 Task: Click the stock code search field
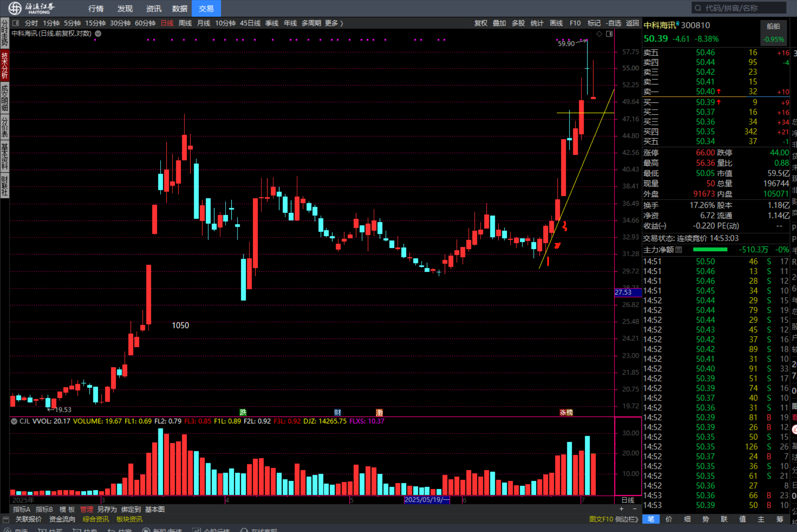739,8
